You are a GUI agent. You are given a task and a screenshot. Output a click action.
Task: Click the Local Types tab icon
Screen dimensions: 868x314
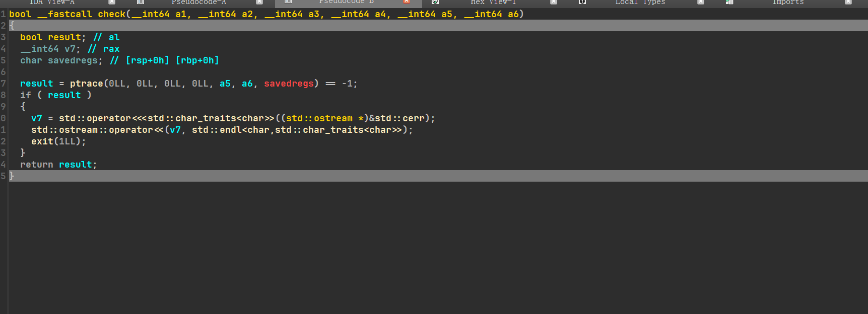coord(582,2)
